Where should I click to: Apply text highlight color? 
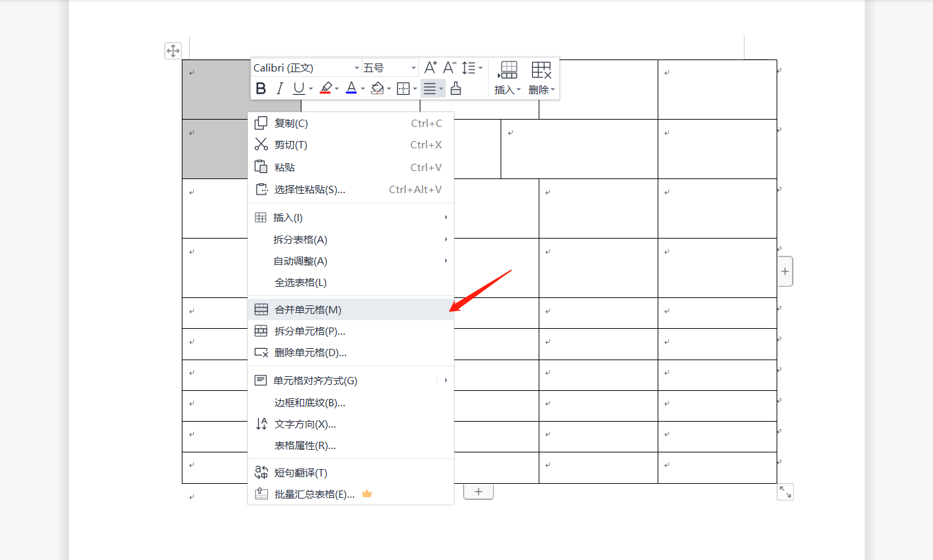pos(327,88)
